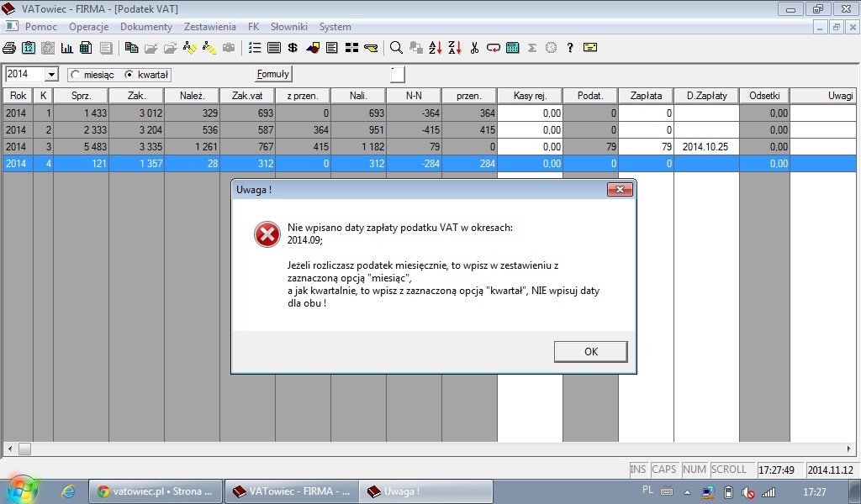Open the Dokumenty menu

[x=146, y=27]
